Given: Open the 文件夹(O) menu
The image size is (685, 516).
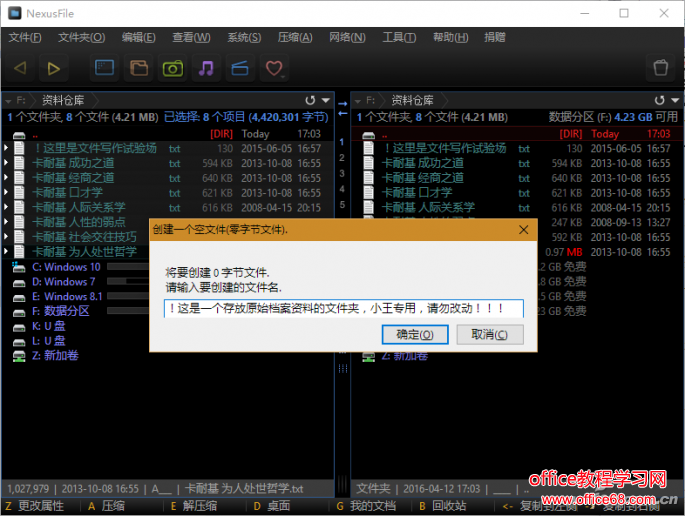Looking at the screenshot, I should click(82, 38).
